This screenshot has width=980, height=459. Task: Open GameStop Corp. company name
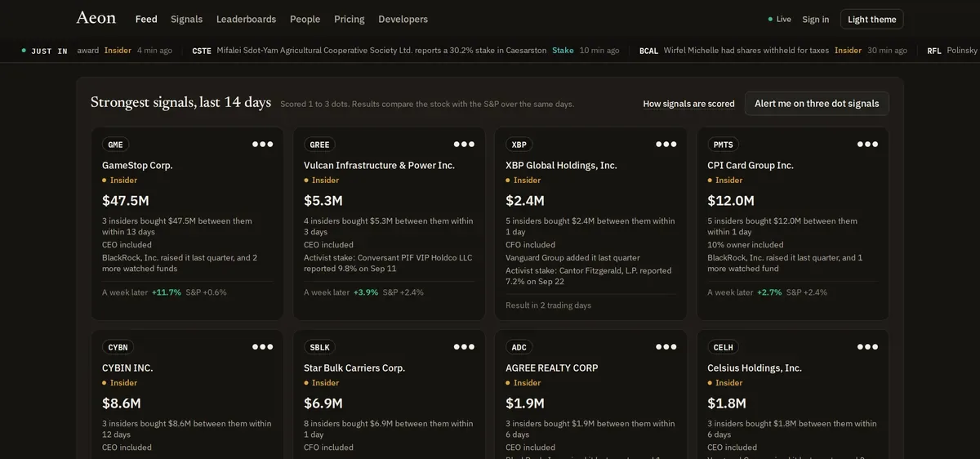[x=137, y=165]
